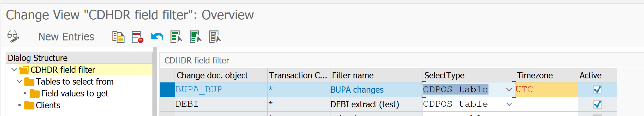Open SelectType dropdown in BUPA_BUP row

(x=509, y=90)
